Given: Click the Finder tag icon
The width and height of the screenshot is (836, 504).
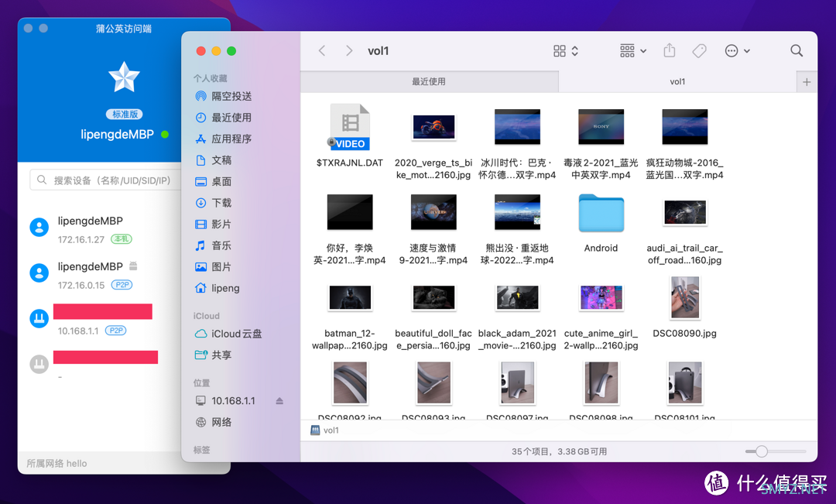Looking at the screenshot, I should coord(699,50).
